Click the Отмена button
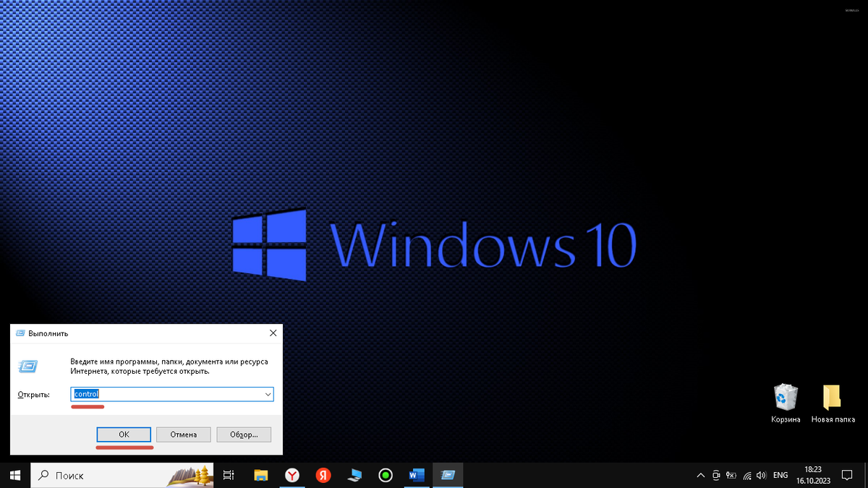Viewport: 868px width, 488px height. click(x=184, y=435)
